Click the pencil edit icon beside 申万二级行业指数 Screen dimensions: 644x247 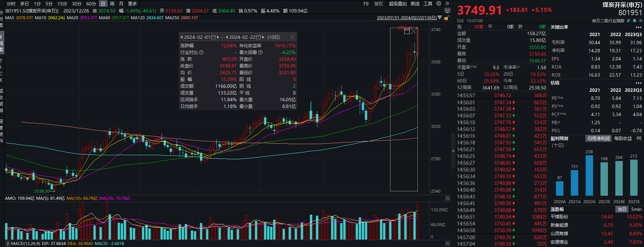[628, 21]
